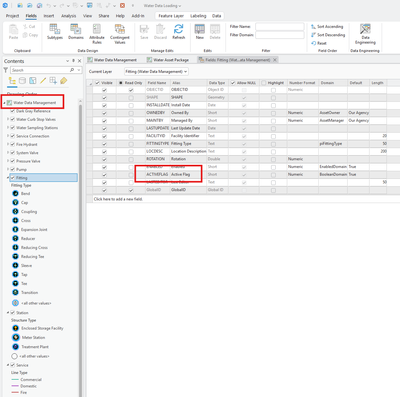Collapse the Service layer

click(x=8, y=365)
